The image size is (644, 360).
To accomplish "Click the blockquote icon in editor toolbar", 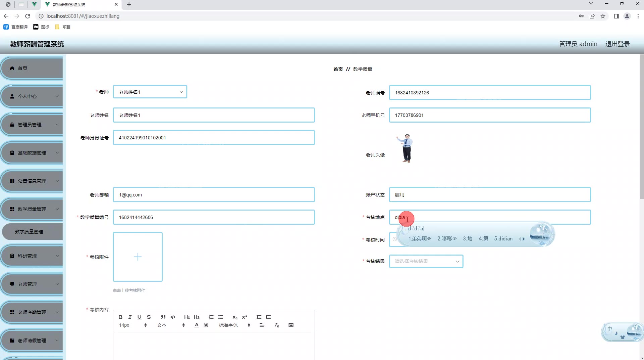I will (163, 317).
